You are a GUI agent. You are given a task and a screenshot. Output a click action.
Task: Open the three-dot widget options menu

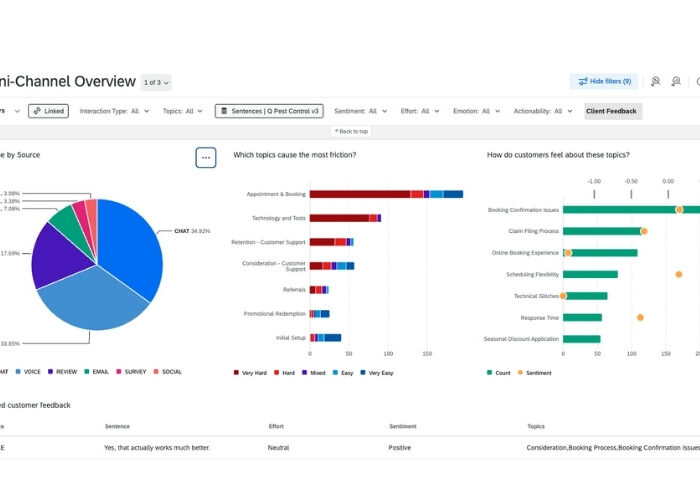click(x=205, y=157)
